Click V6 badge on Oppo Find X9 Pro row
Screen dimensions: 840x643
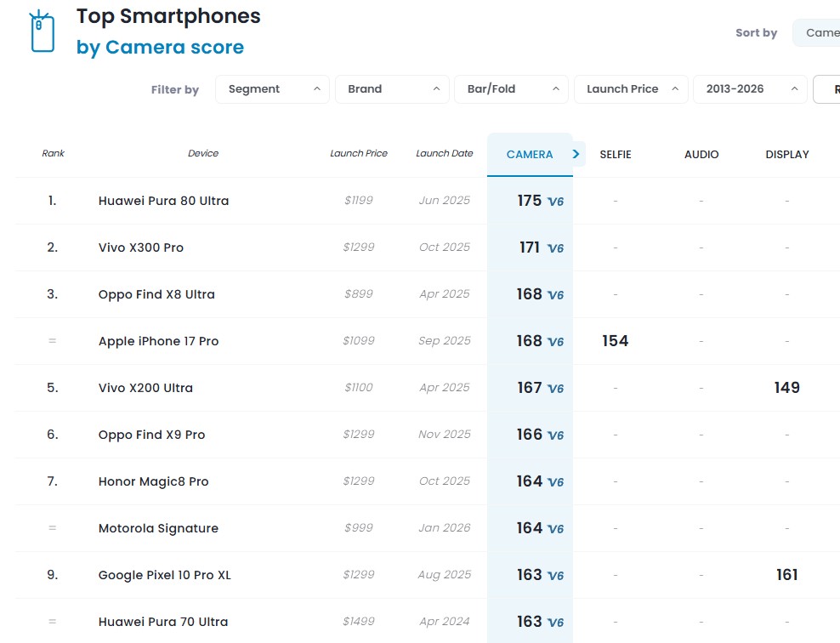(555, 435)
